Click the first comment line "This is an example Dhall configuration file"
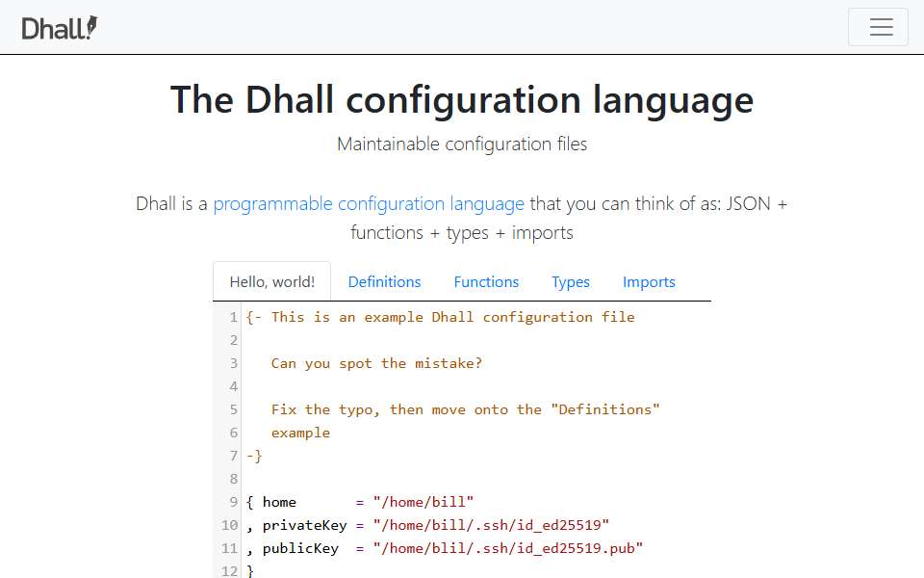Screen dimensions: 924x578 pyautogui.click(x=452, y=317)
